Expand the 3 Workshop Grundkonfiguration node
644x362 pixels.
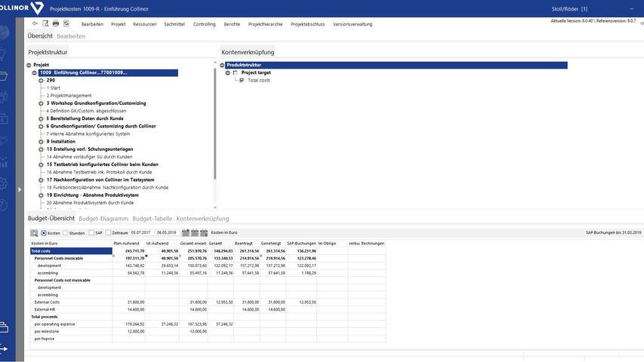pos(42,103)
